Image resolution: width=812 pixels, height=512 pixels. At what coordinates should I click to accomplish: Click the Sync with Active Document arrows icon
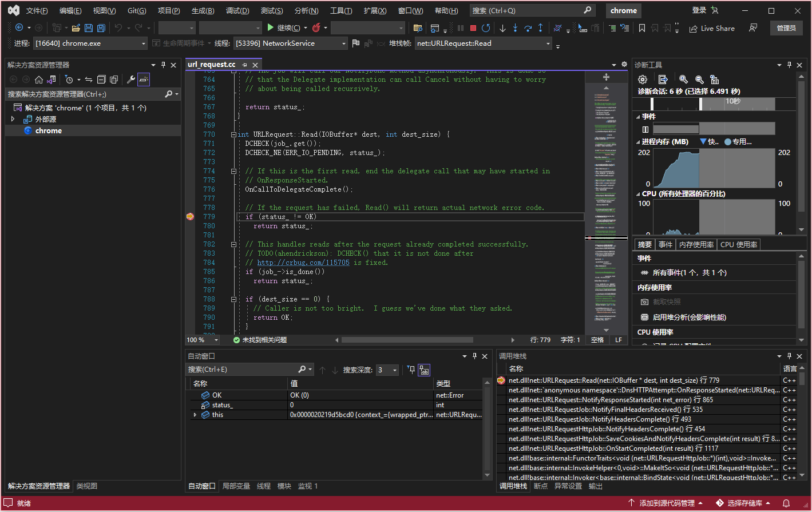pos(89,80)
